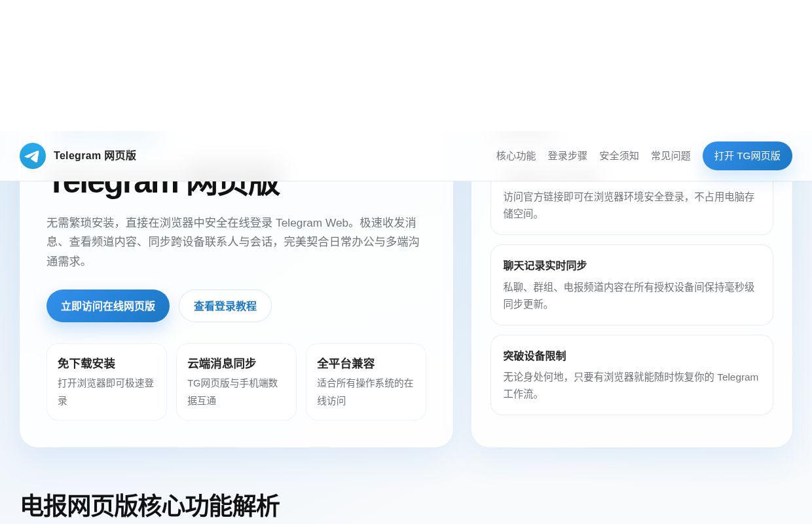812x524 pixels.
Task: Click text 无论身处何地 in device card
Action: pyautogui.click(x=631, y=386)
